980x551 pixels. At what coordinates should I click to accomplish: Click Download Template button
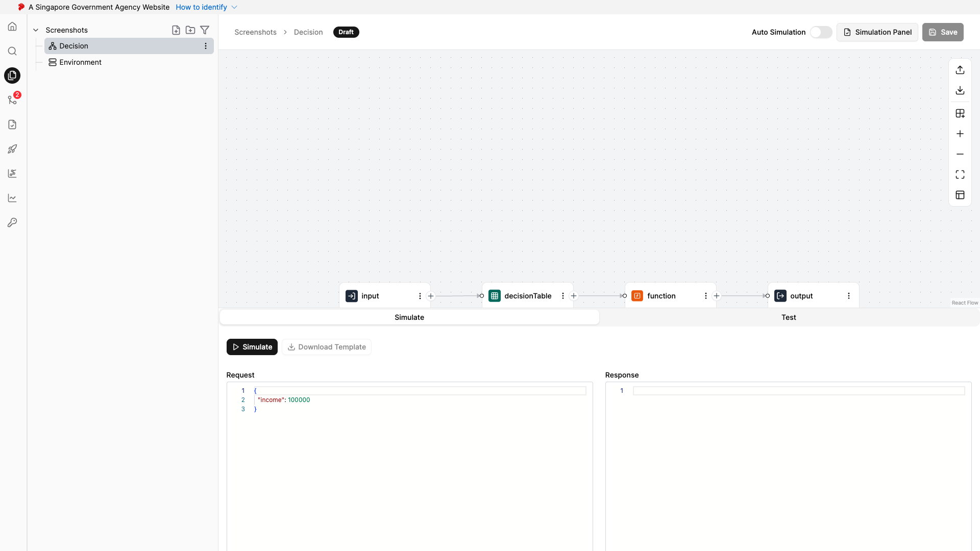[327, 347]
